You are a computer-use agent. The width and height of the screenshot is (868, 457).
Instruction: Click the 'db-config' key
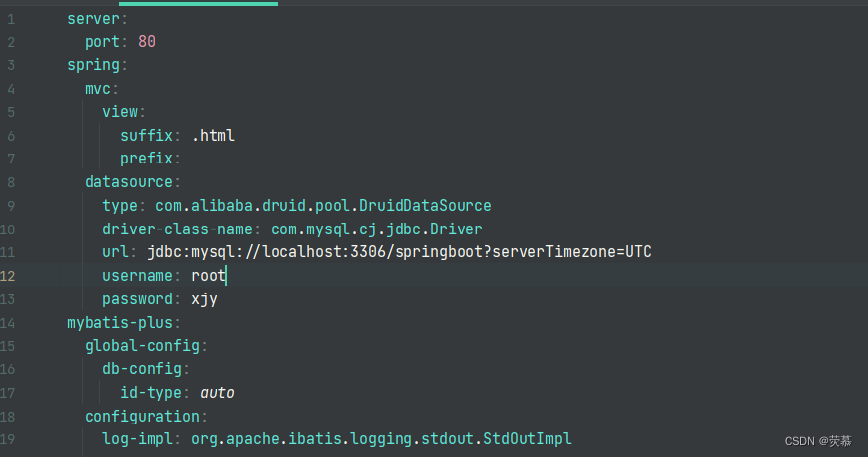(142, 369)
